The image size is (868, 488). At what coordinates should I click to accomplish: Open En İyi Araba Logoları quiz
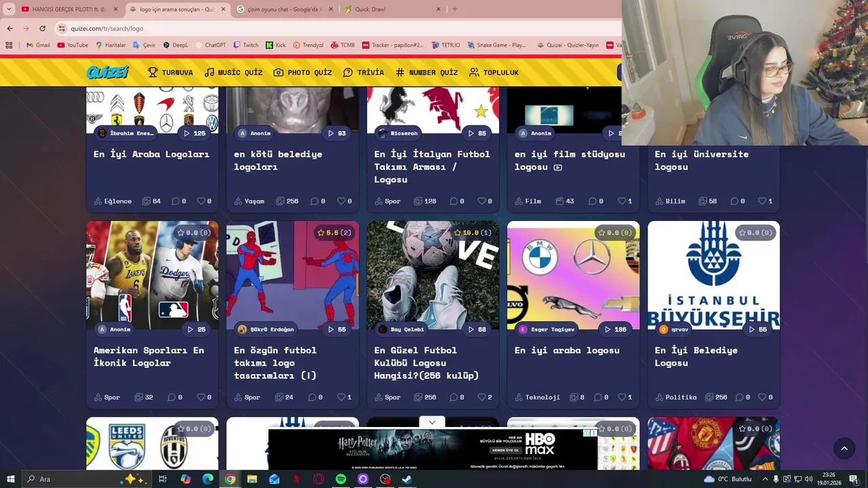coord(151,154)
